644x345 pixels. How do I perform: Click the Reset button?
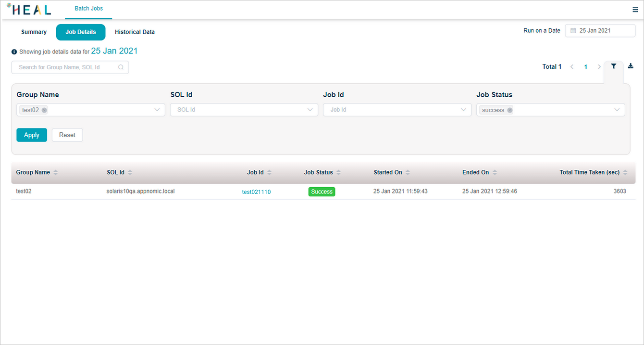(67, 135)
